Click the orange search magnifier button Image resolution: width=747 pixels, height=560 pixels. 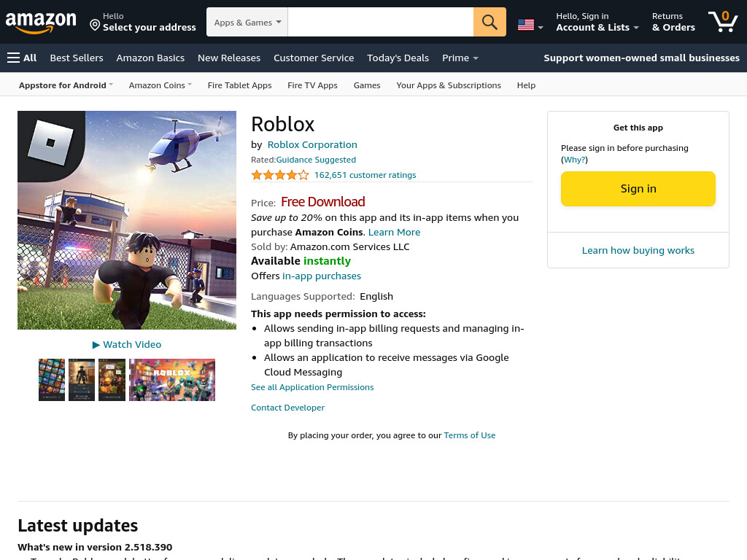point(489,22)
